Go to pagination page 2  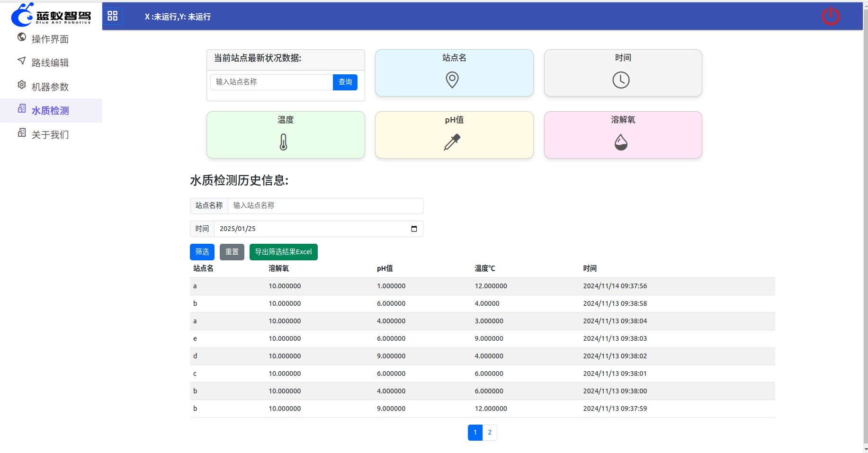[490, 433]
